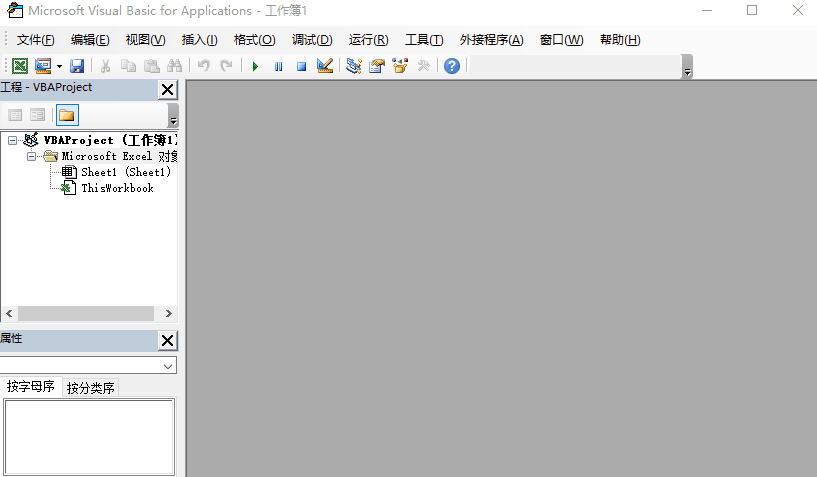Click the Cut scissors icon
The height and width of the screenshot is (477, 817).
click(x=105, y=66)
